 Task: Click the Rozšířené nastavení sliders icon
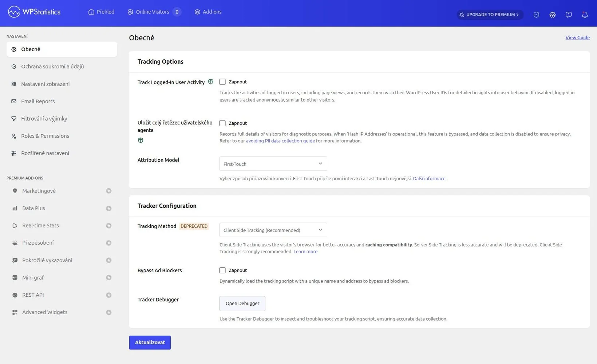coord(14,153)
